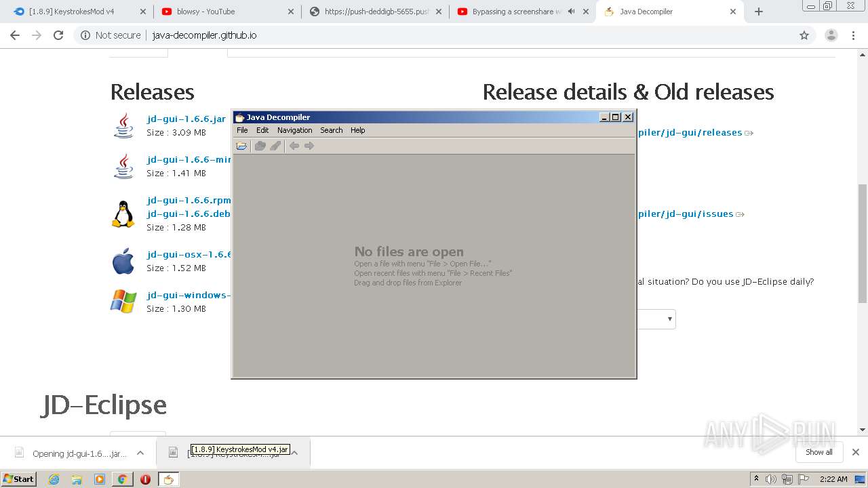Screen dimensions: 868x488
Task: Click the Java icon beside jd-gui-1.6.6-min
Action: [x=123, y=166]
